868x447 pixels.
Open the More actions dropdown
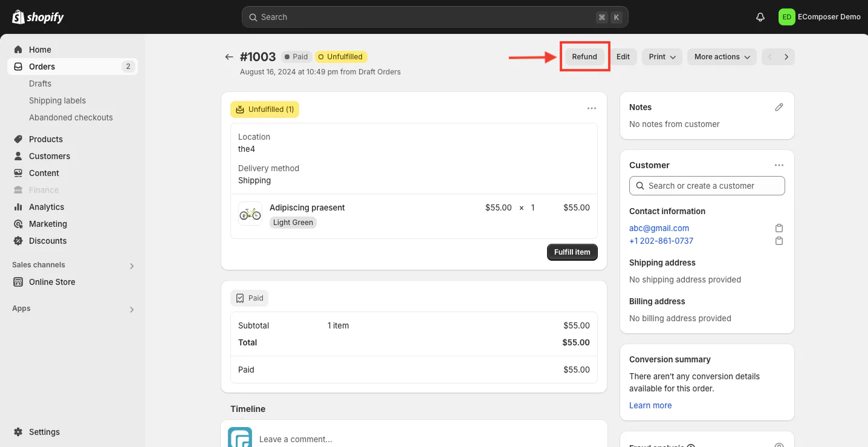722,57
